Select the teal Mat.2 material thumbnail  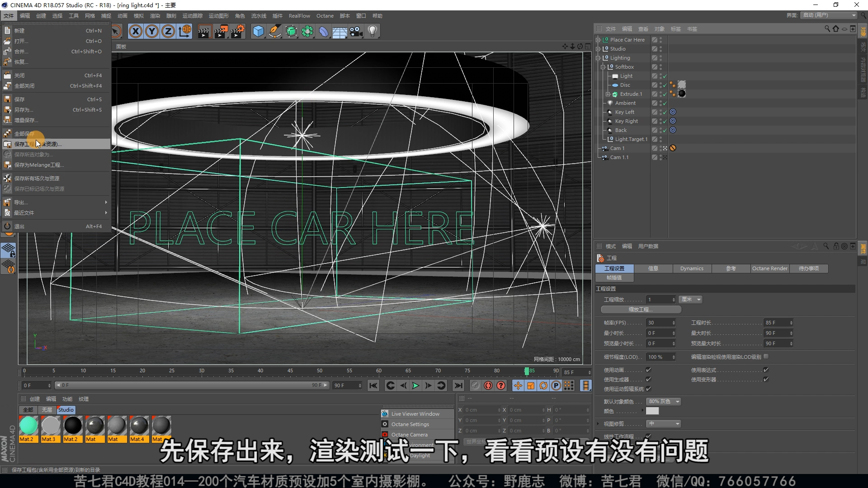click(28, 426)
